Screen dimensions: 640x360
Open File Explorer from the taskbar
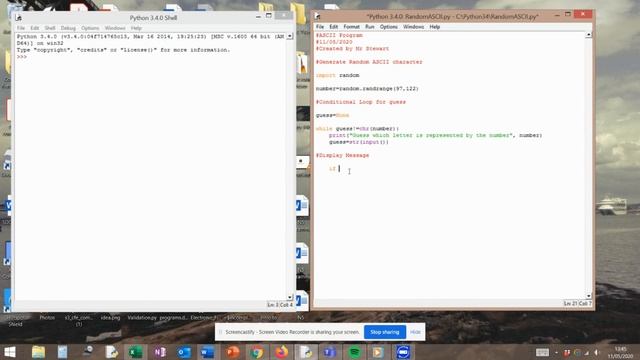(38, 352)
